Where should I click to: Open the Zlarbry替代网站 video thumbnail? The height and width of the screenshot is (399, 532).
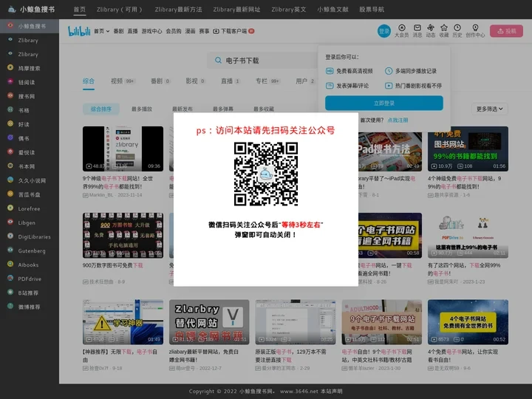coord(209,322)
